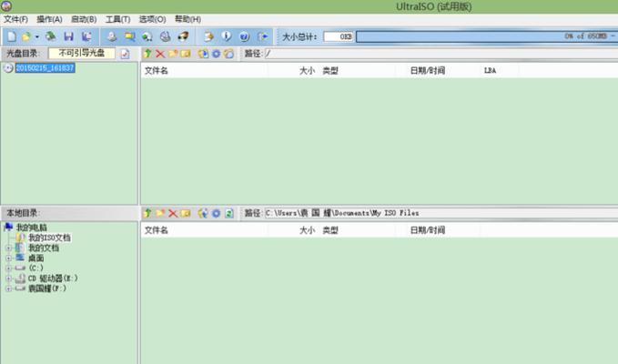Image resolution: width=618 pixels, height=364 pixels.
Task: Open the 启动(B) menu
Action: pos(84,19)
